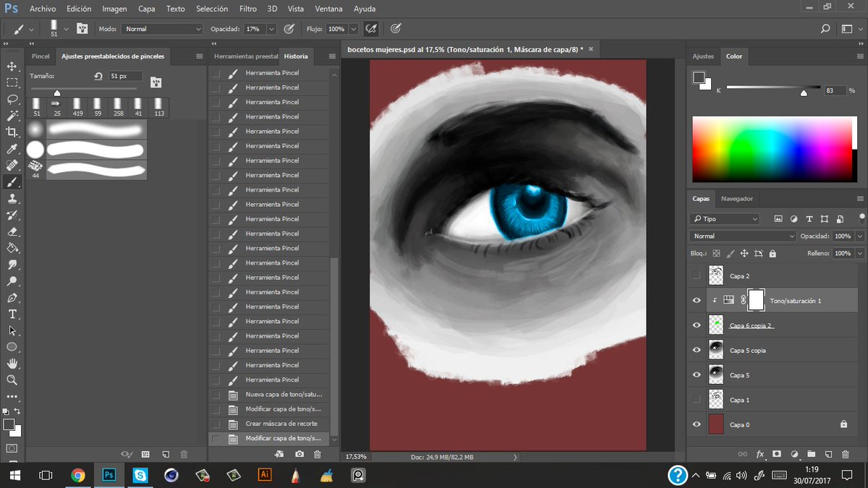Add layer mask in Capas panel
This screenshot has height=488, width=868.
tap(777, 454)
